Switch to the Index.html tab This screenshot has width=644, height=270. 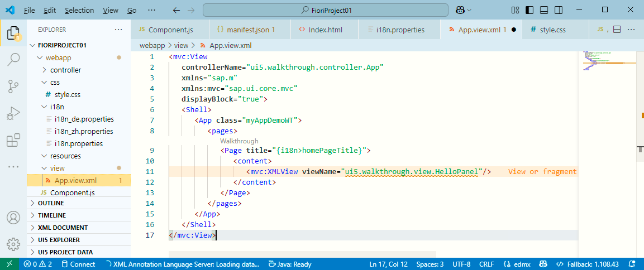pos(324,30)
